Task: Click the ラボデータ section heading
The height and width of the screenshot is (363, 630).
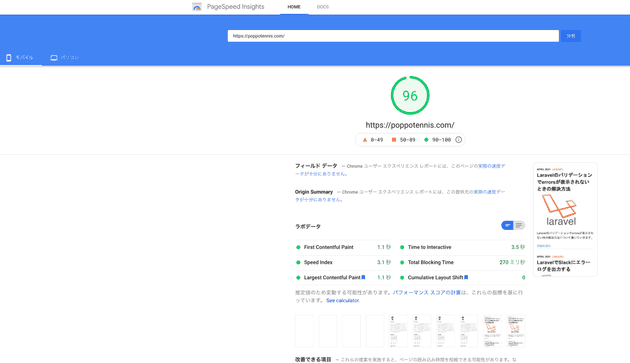Action: tap(308, 227)
